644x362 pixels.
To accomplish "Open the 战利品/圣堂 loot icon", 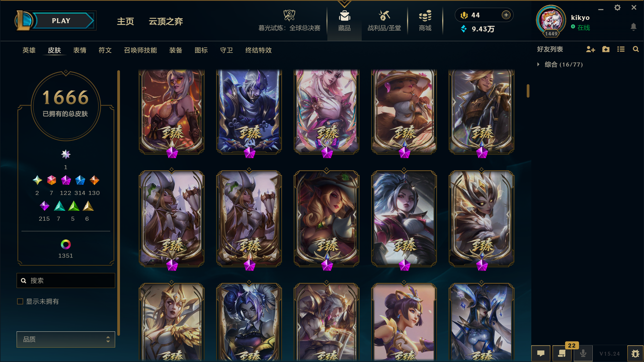I will pyautogui.click(x=384, y=16).
